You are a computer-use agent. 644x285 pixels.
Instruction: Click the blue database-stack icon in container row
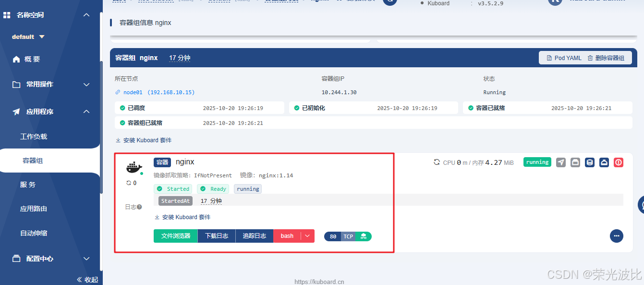click(590, 162)
